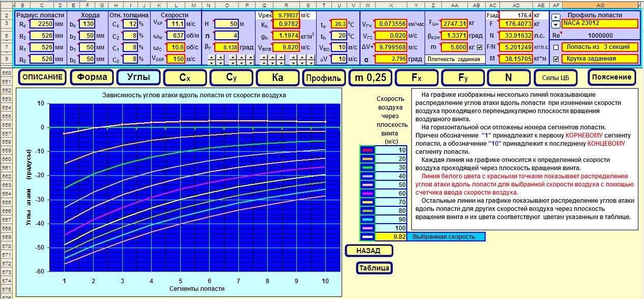This screenshot has width=644, height=299.
Task: Uncheck the Крутка заданная checkbox
Action: point(555,59)
